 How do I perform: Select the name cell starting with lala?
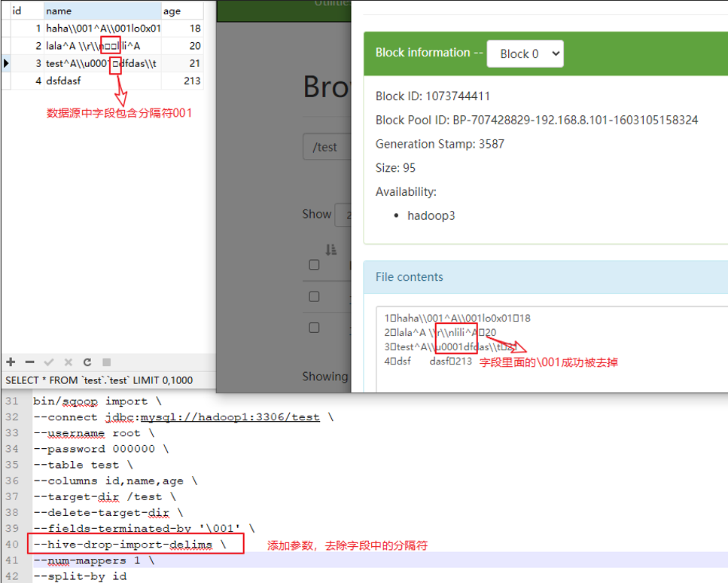[102, 45]
